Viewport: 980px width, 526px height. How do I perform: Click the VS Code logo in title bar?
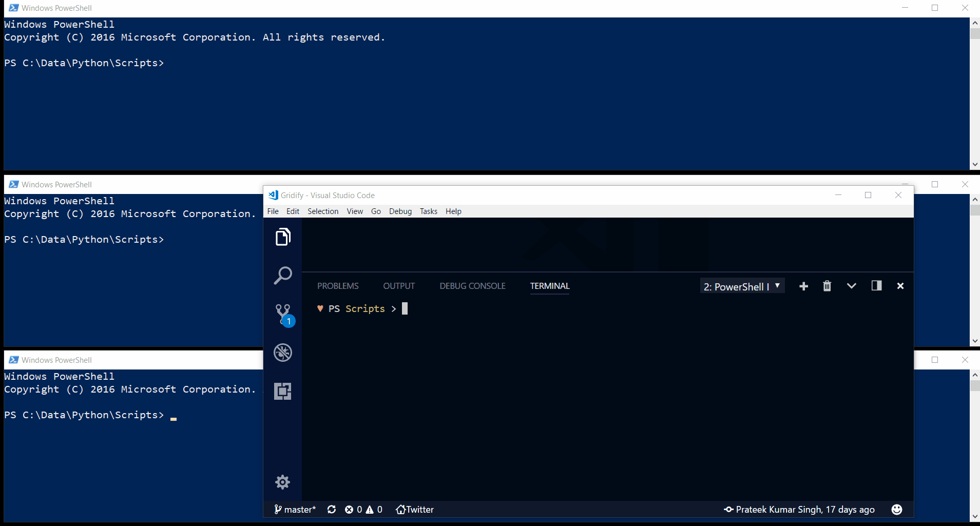(x=273, y=195)
